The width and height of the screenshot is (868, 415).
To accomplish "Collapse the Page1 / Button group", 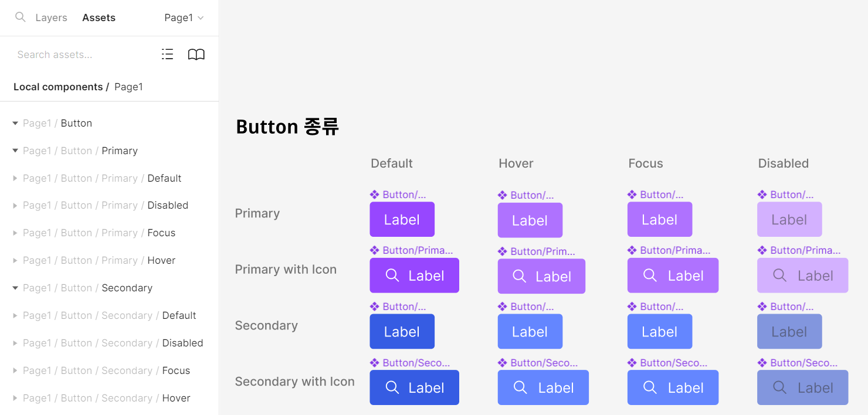I will [x=15, y=123].
